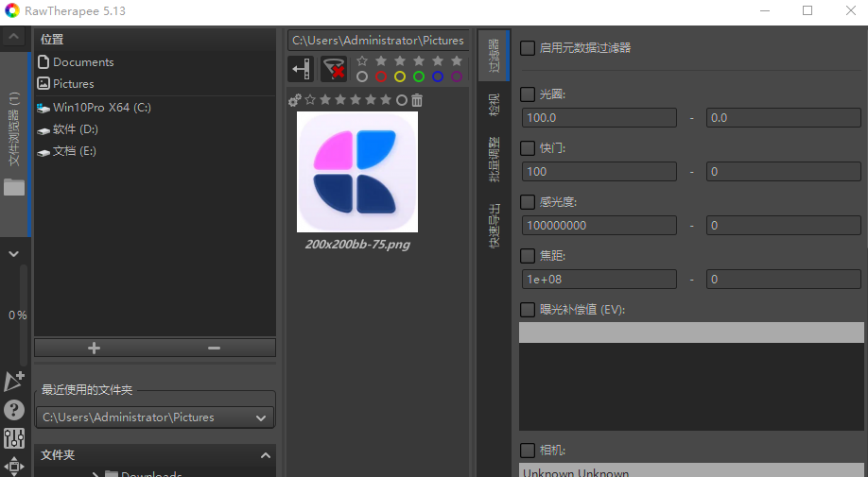Switch to the 快速导出 tab

(x=494, y=226)
